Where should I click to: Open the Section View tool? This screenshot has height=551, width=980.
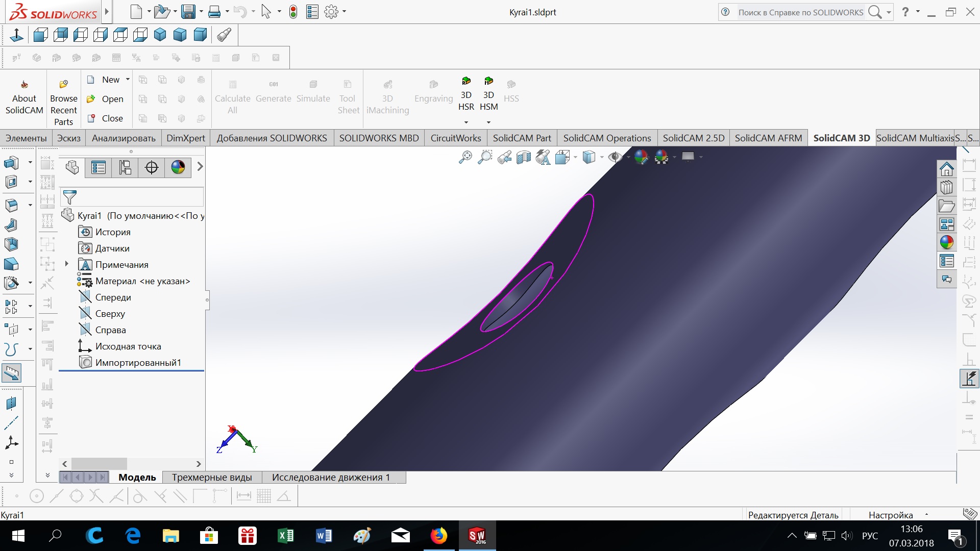[x=524, y=157]
